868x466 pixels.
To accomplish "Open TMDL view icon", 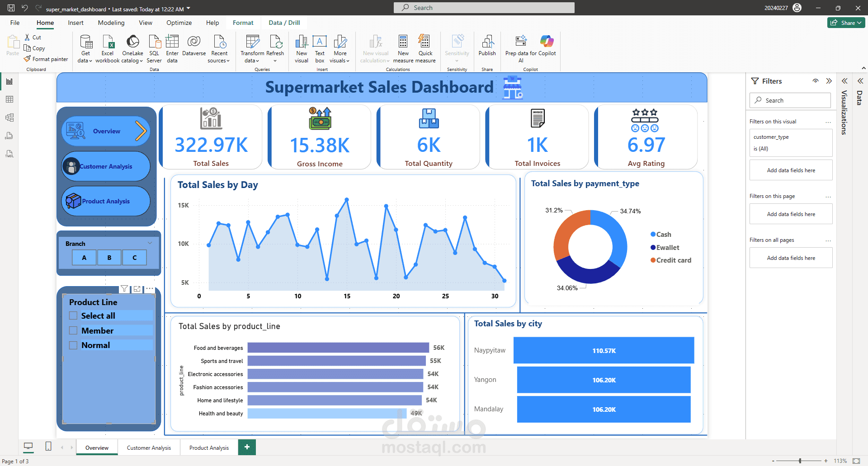I will click(x=9, y=154).
